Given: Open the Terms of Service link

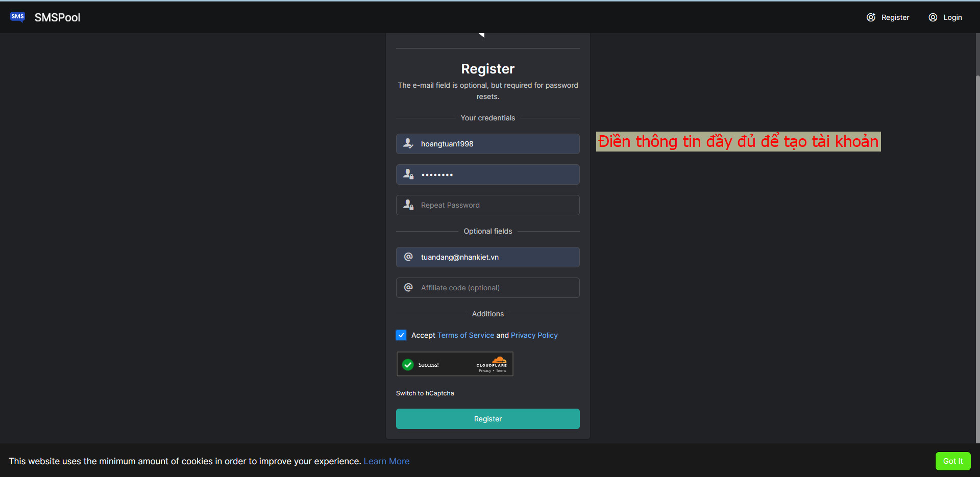Looking at the screenshot, I should pos(465,335).
